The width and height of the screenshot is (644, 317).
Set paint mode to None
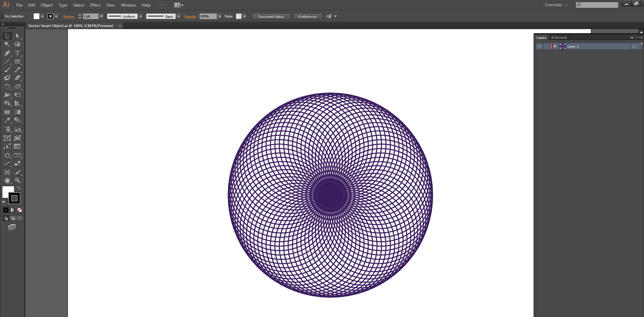(x=20, y=210)
